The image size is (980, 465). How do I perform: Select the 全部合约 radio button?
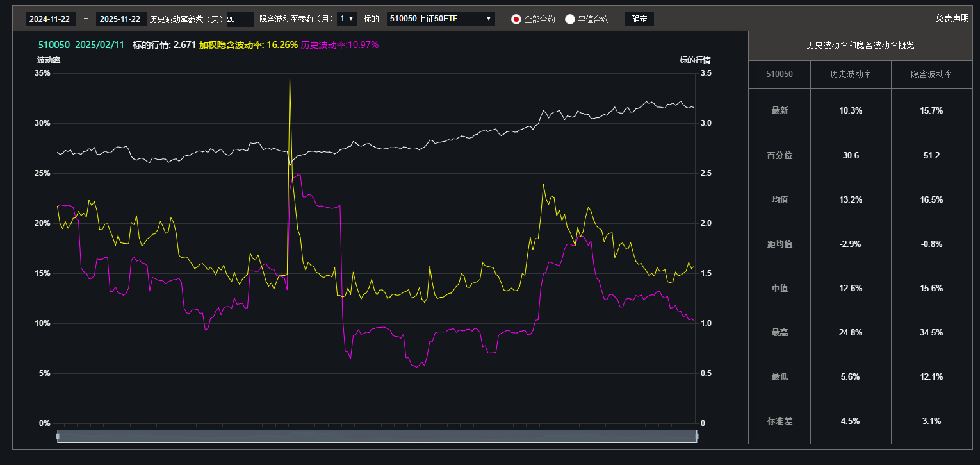pos(516,19)
